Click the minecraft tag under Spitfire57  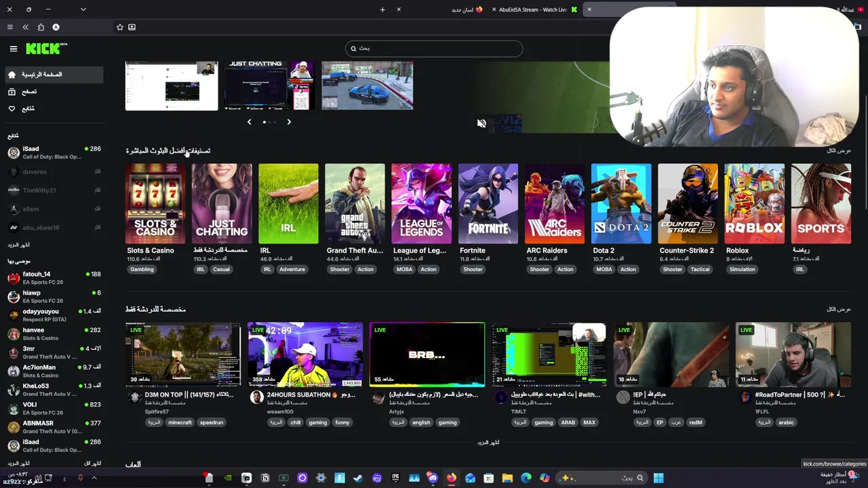tap(180, 422)
